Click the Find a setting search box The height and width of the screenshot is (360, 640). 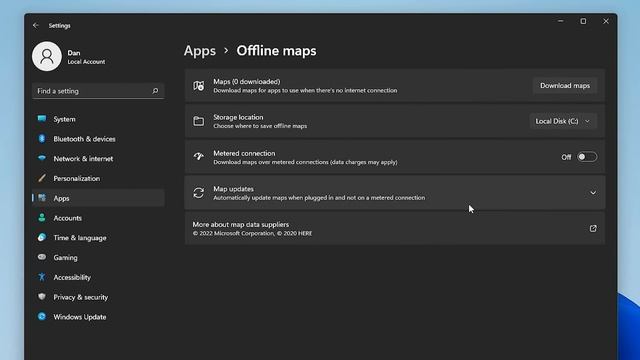(98, 91)
